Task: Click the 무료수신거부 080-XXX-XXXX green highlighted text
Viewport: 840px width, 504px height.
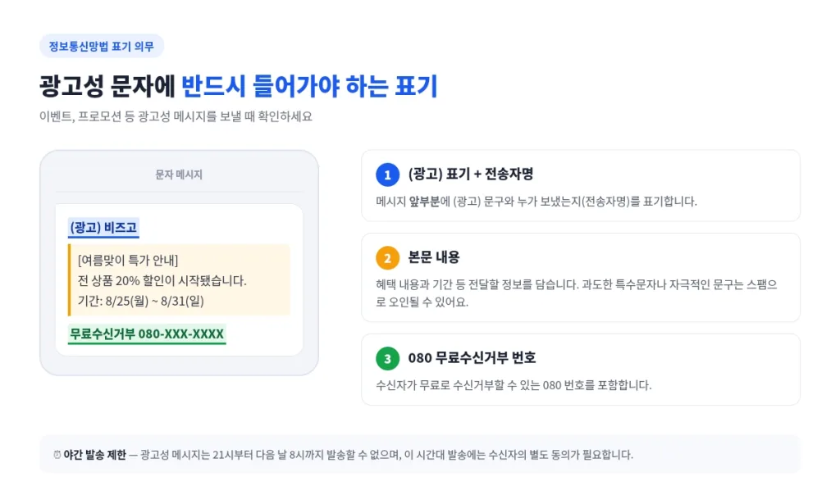Action: 147,334
